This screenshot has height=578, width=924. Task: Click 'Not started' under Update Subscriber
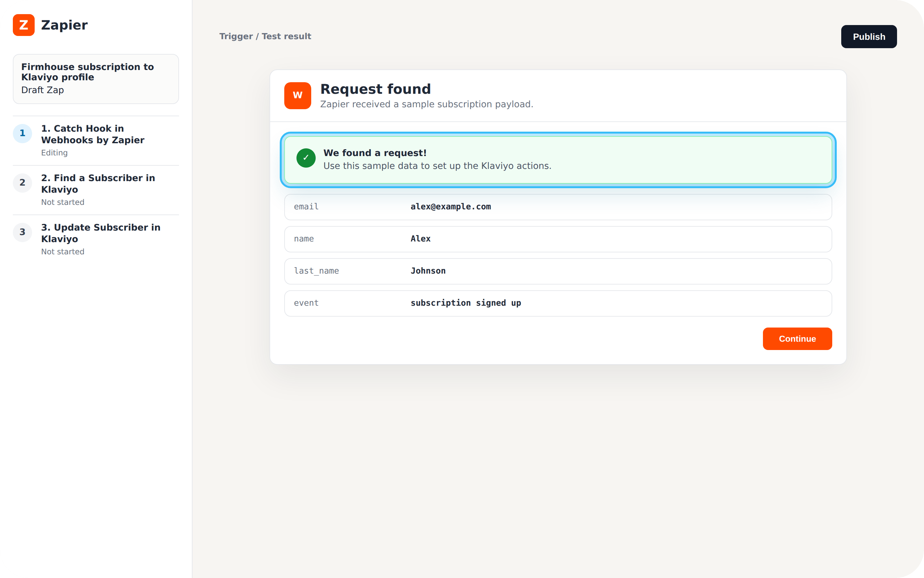point(63,252)
